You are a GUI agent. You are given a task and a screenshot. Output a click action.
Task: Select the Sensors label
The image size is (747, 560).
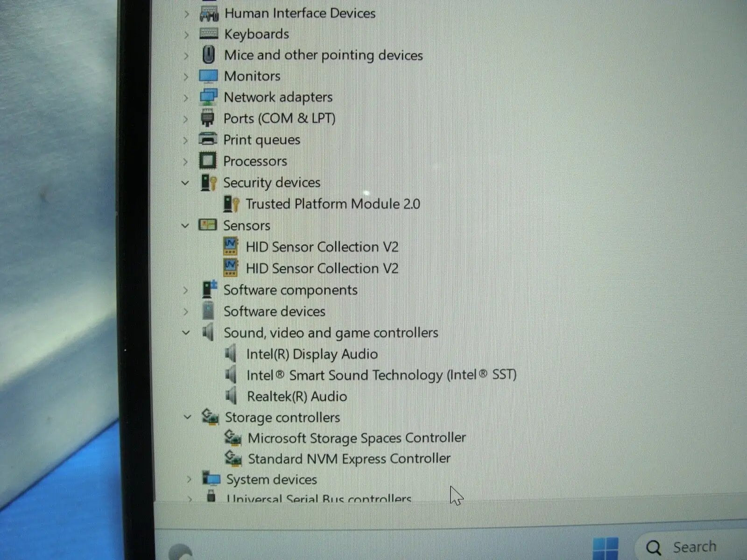point(247,225)
